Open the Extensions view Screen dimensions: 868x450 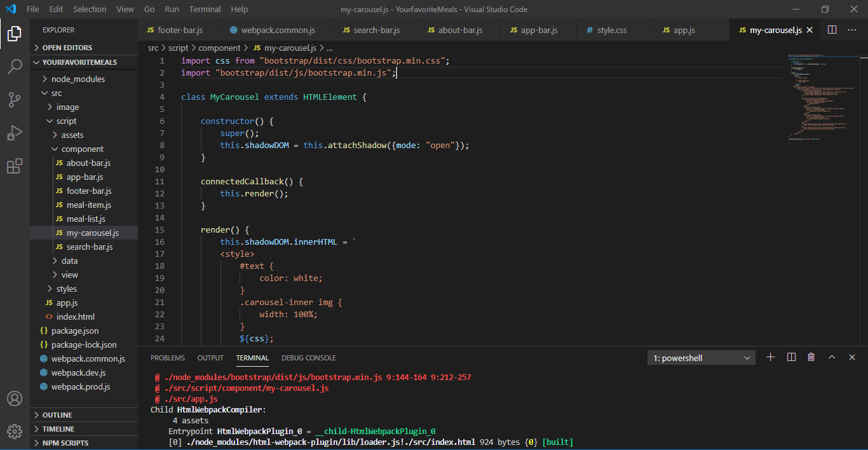tap(15, 166)
